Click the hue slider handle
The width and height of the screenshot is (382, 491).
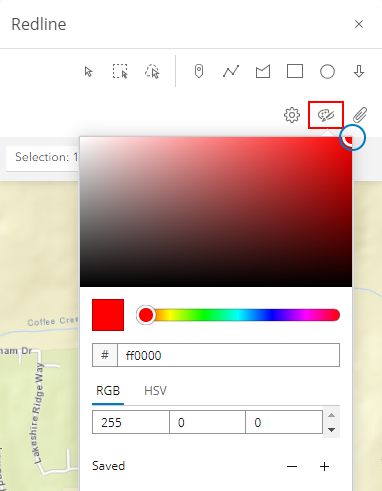click(146, 315)
